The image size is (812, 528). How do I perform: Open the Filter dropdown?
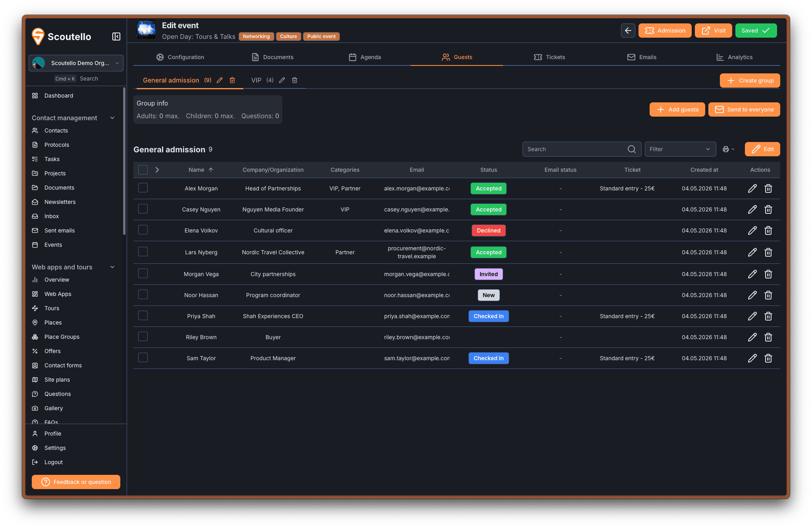[680, 149]
